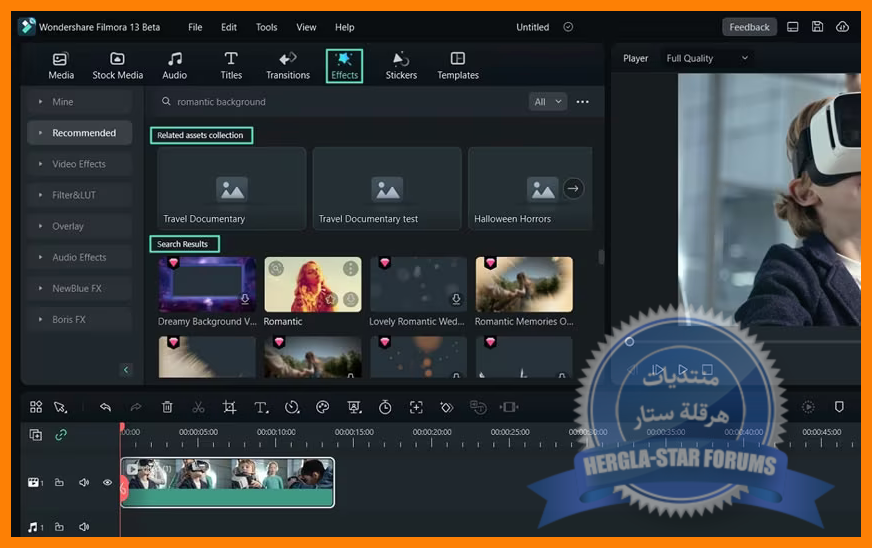
Task: Click the layout mode icon beside Feedback
Action: (792, 27)
